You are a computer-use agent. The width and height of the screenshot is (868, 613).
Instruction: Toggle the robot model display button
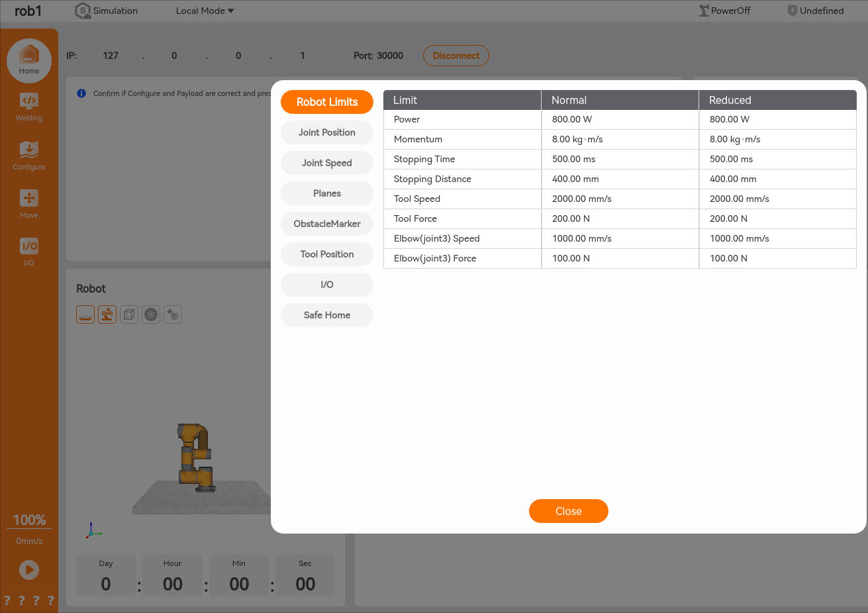(107, 315)
